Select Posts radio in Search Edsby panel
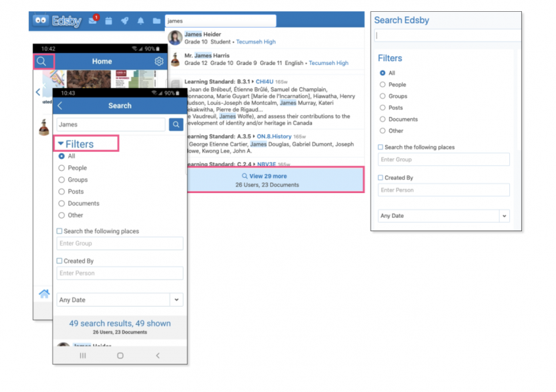Viewport: 556px width, 392px height. [x=382, y=108]
